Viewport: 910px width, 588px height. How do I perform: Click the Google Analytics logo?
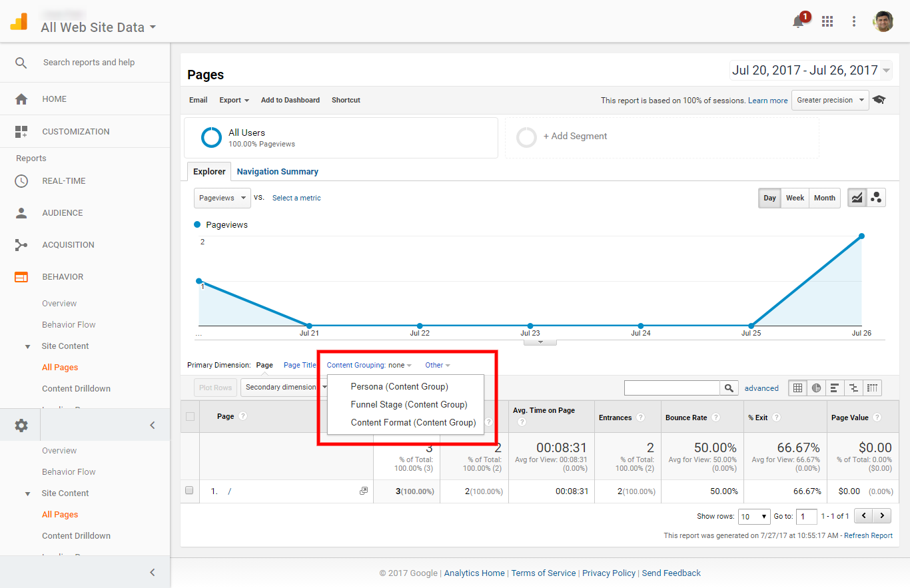[x=19, y=22]
